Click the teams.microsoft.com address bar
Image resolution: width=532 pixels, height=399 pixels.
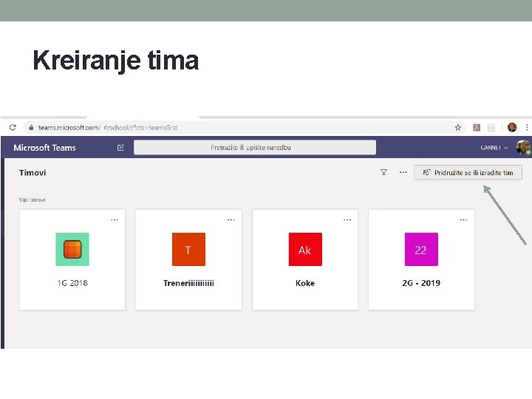(x=245, y=128)
